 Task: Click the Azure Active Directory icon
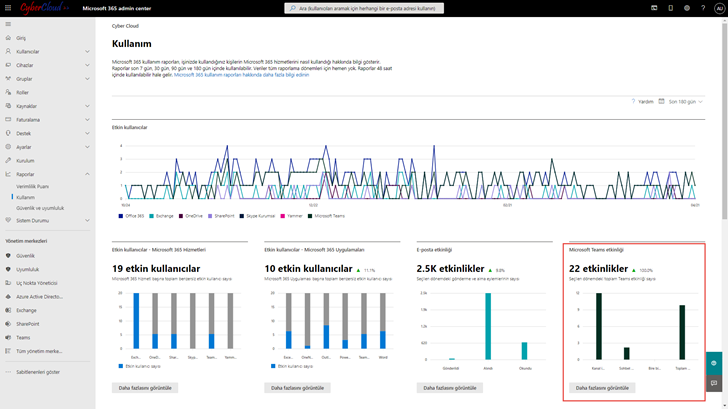click(x=8, y=297)
